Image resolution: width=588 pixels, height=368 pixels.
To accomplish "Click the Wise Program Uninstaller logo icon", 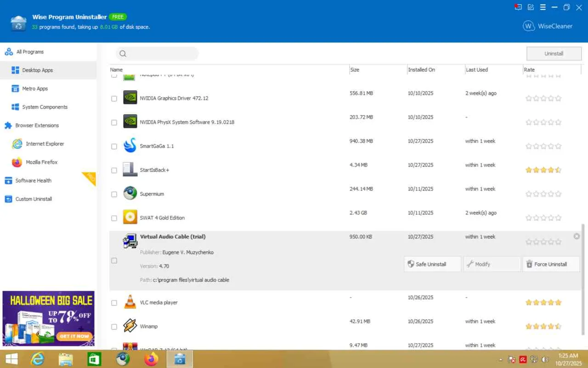I will [x=18, y=22].
